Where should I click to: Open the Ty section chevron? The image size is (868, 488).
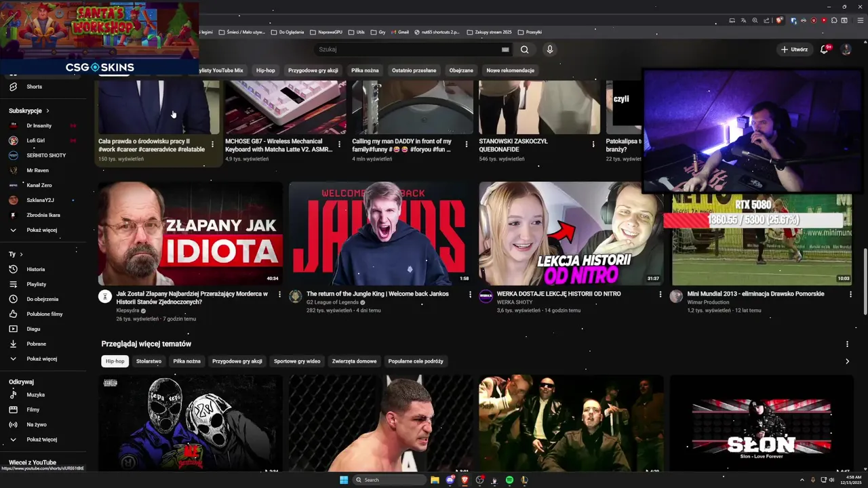click(x=21, y=254)
